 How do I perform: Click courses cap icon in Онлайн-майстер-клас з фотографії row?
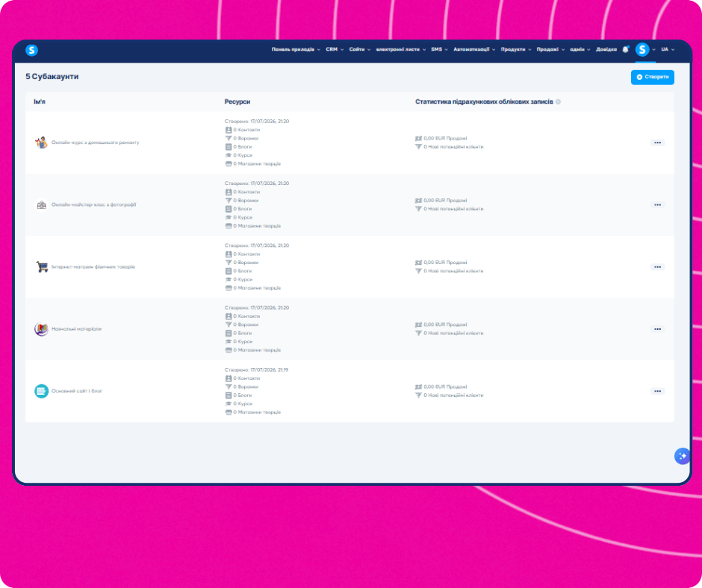tap(229, 217)
